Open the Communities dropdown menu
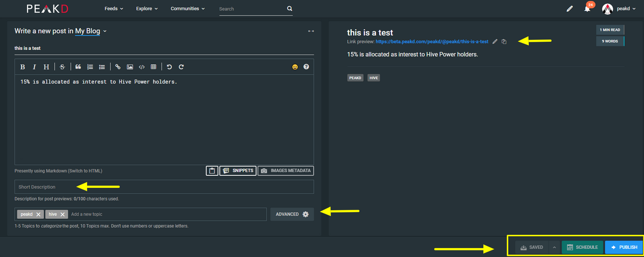 pos(188,9)
